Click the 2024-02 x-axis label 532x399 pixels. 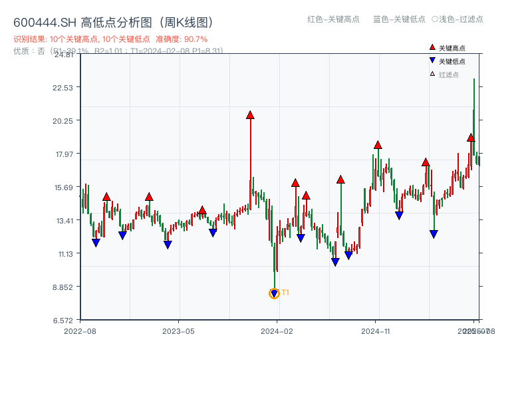pos(277,331)
